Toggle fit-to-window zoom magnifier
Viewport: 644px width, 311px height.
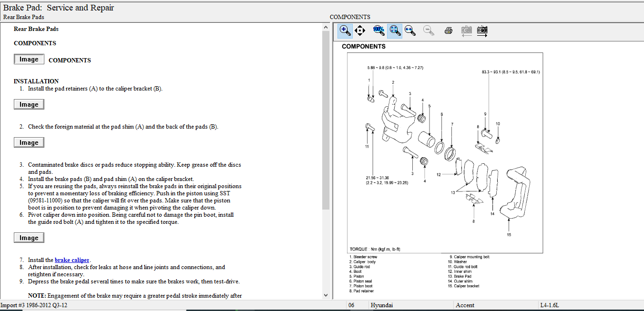point(394,31)
